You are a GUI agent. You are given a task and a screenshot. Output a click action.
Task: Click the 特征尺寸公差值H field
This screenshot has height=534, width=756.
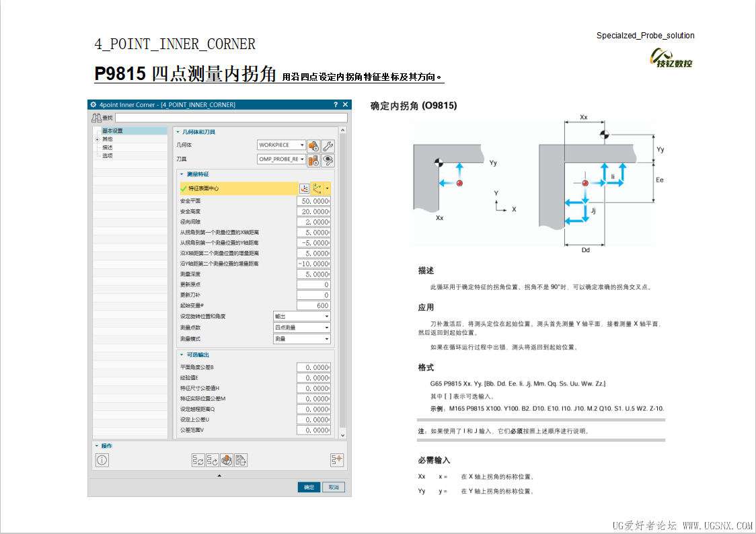314,389
